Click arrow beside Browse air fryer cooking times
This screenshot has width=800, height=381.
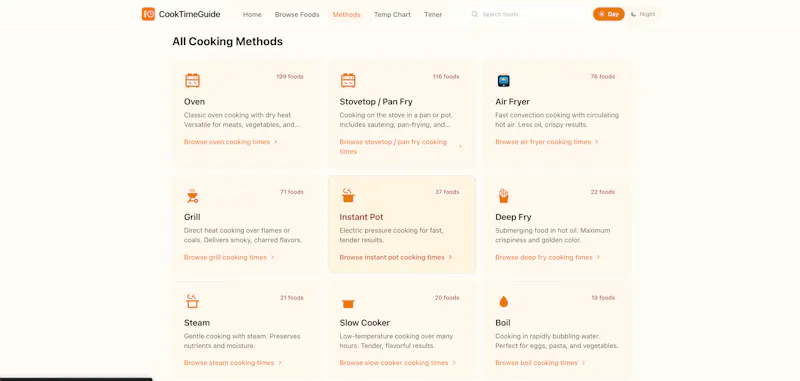[x=596, y=142]
